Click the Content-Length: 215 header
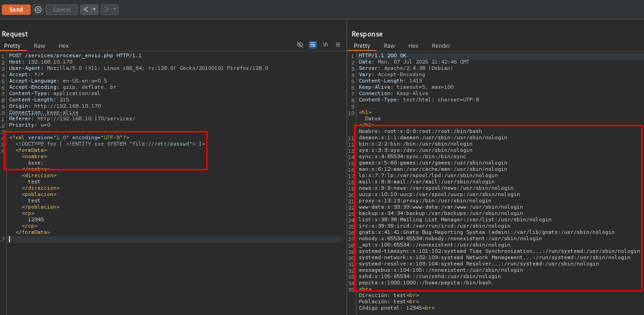This screenshot has width=644, height=315. (x=39, y=100)
